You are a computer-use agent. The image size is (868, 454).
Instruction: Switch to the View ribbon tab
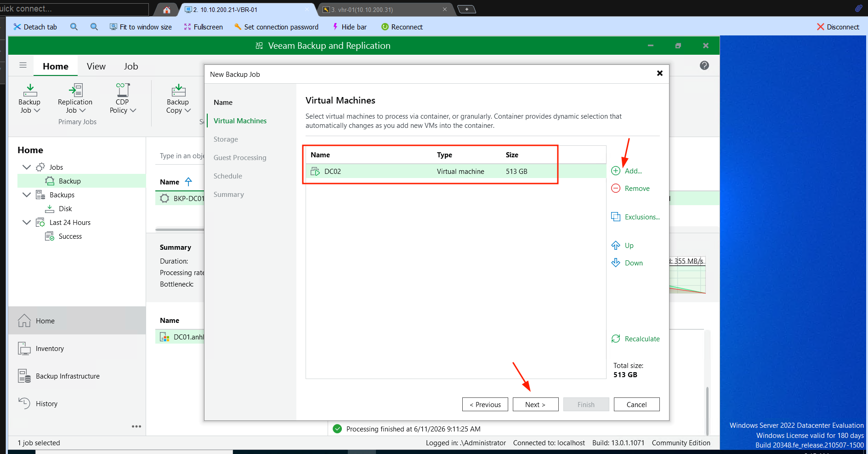[x=96, y=66]
